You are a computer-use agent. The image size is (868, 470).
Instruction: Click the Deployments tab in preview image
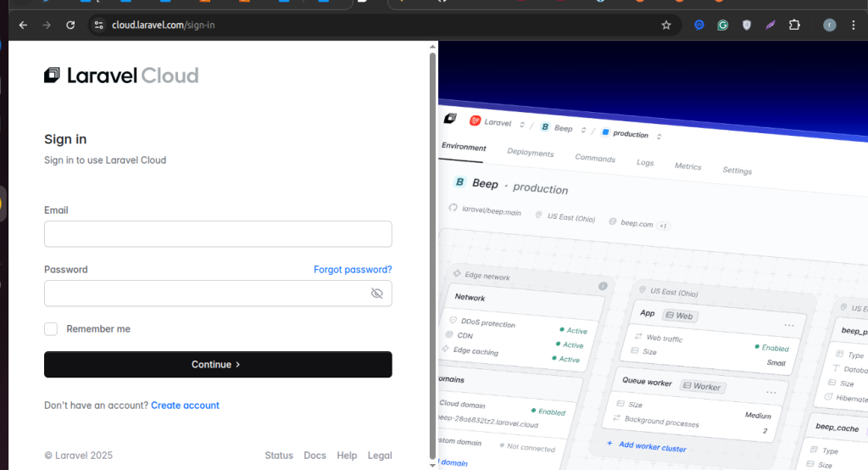pos(531,153)
